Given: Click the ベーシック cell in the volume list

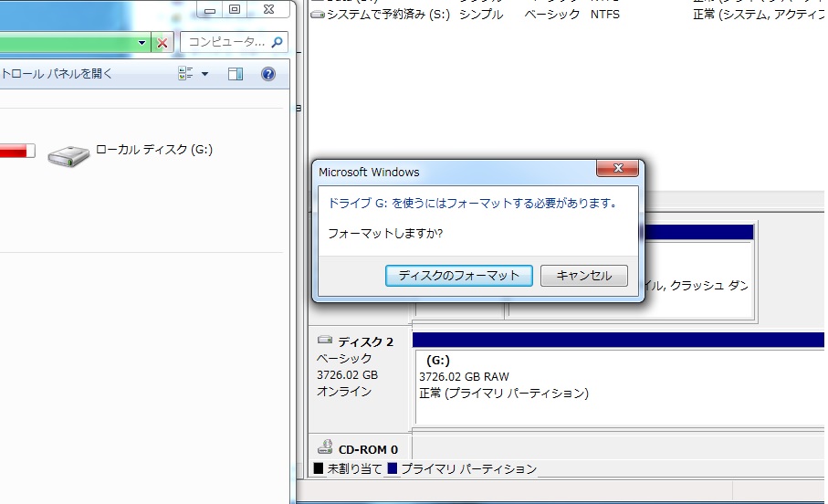Looking at the screenshot, I should [x=551, y=15].
